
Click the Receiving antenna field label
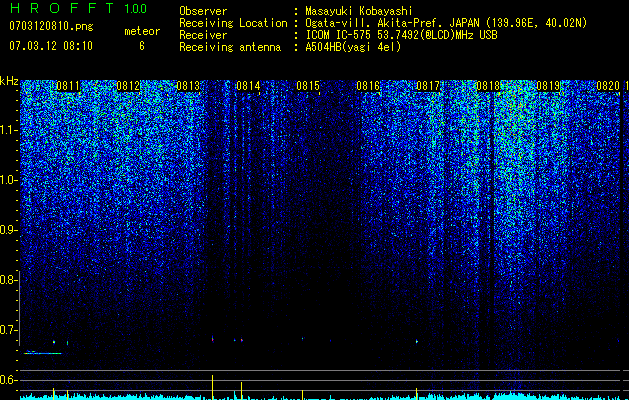[x=230, y=47]
